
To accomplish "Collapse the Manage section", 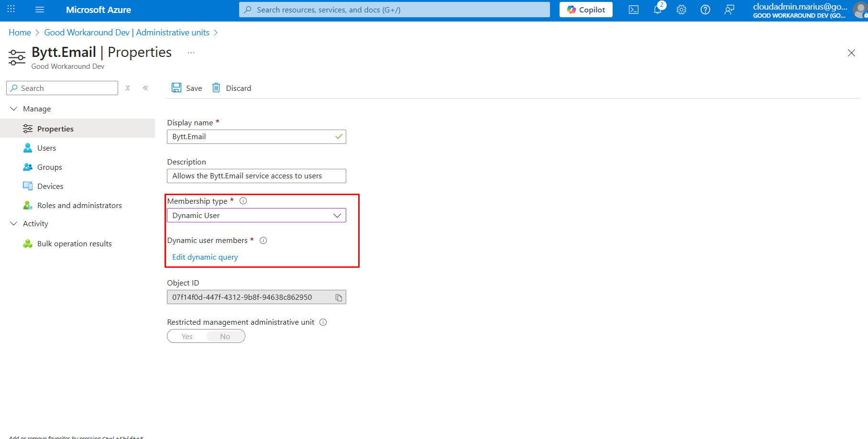I will (x=14, y=109).
